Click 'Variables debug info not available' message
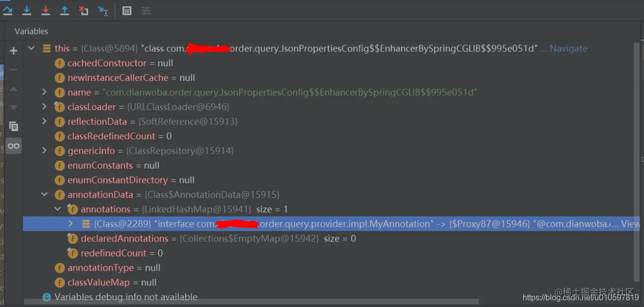The height and width of the screenshot is (307, 644). pos(126,297)
